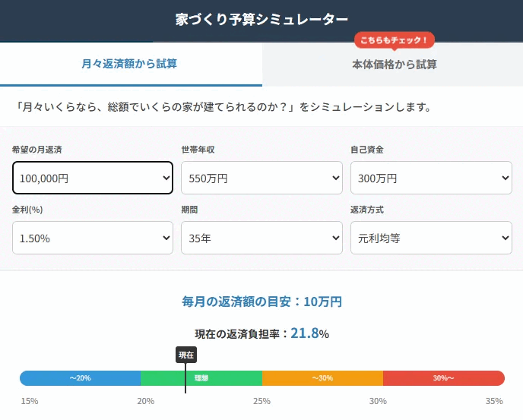Expand the 金利(%) dropdown showing 1.50%
The image size is (523, 420).
[x=93, y=238]
